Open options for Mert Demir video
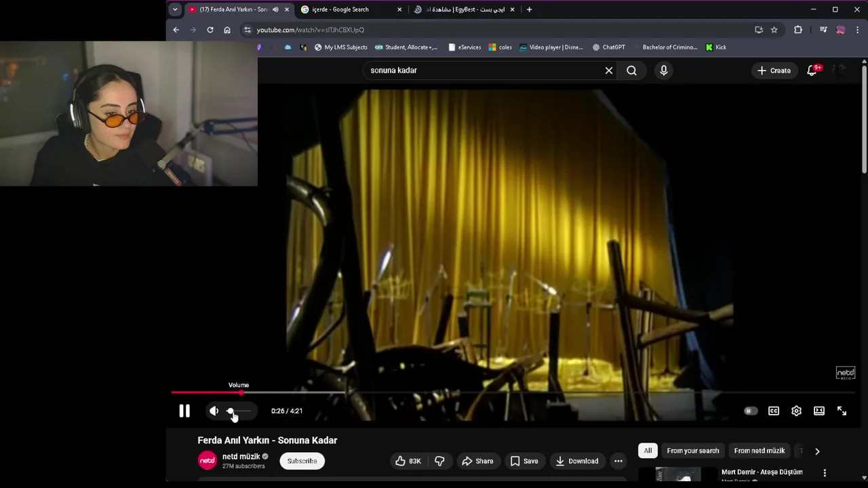 pyautogui.click(x=825, y=472)
